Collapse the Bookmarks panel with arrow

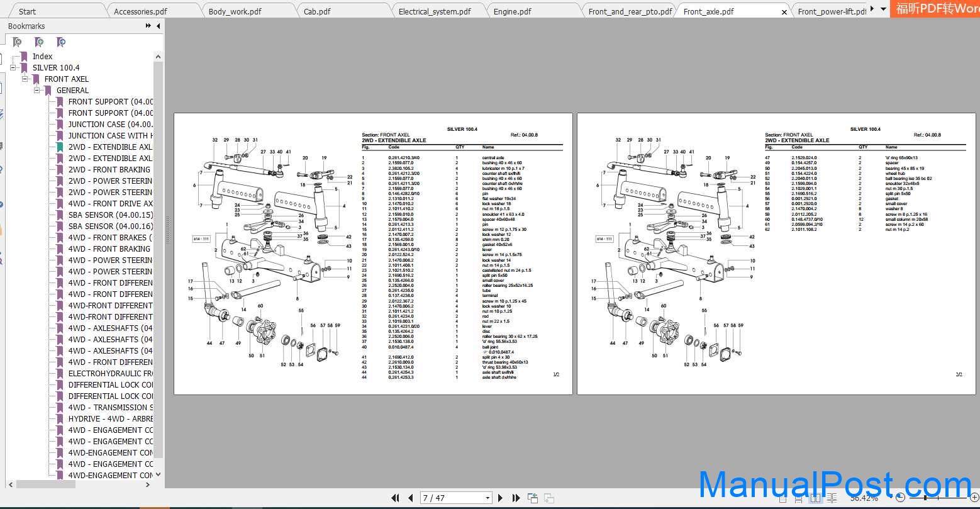158,26
